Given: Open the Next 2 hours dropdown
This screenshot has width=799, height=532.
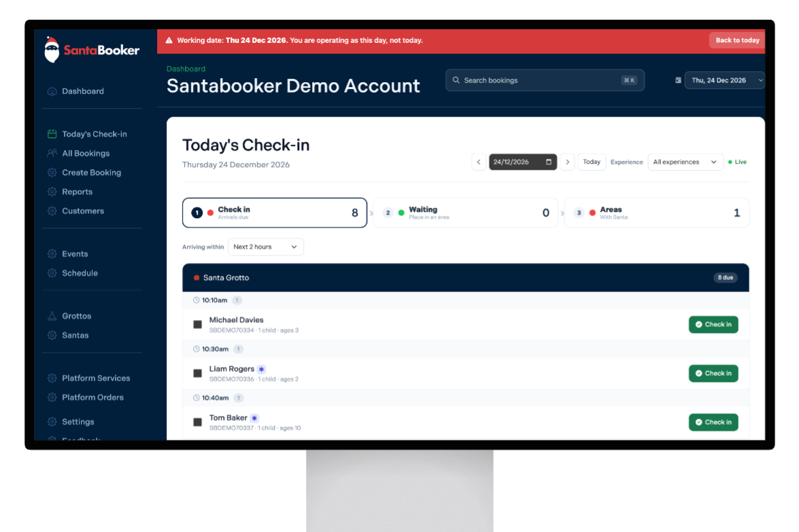Looking at the screenshot, I should pyautogui.click(x=265, y=247).
